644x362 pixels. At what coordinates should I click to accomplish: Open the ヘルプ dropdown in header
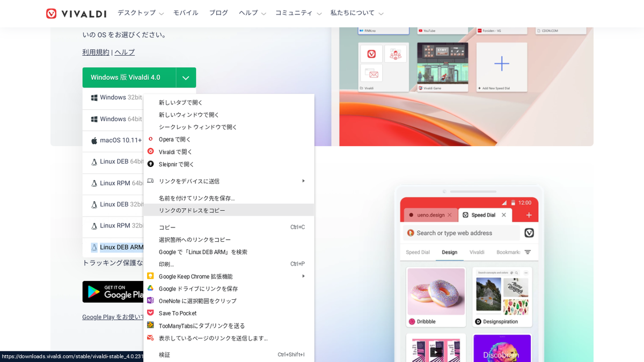(x=252, y=13)
